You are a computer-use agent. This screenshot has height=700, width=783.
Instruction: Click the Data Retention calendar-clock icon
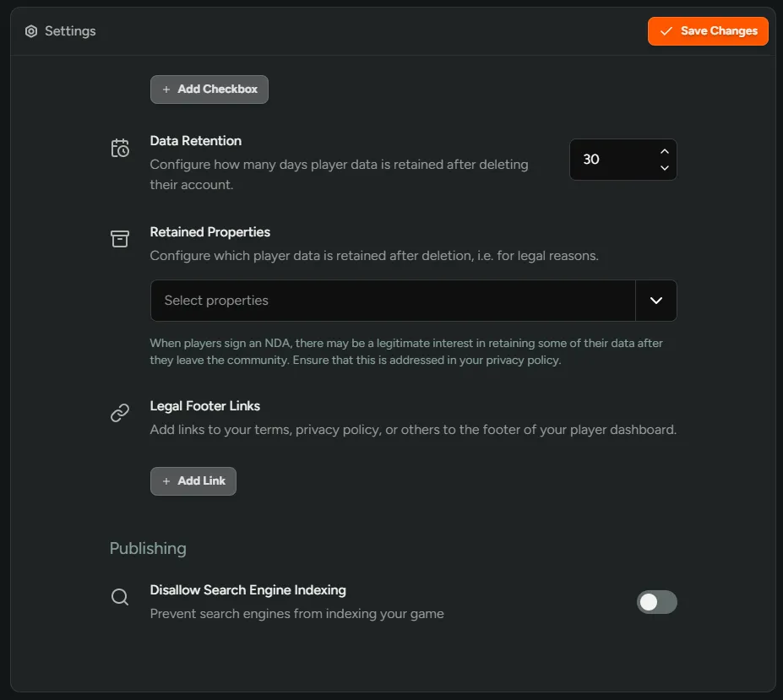click(120, 148)
